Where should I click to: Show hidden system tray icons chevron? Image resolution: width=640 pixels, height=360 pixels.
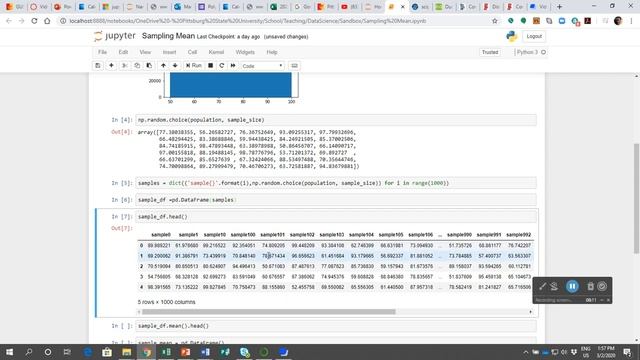(x=526, y=352)
